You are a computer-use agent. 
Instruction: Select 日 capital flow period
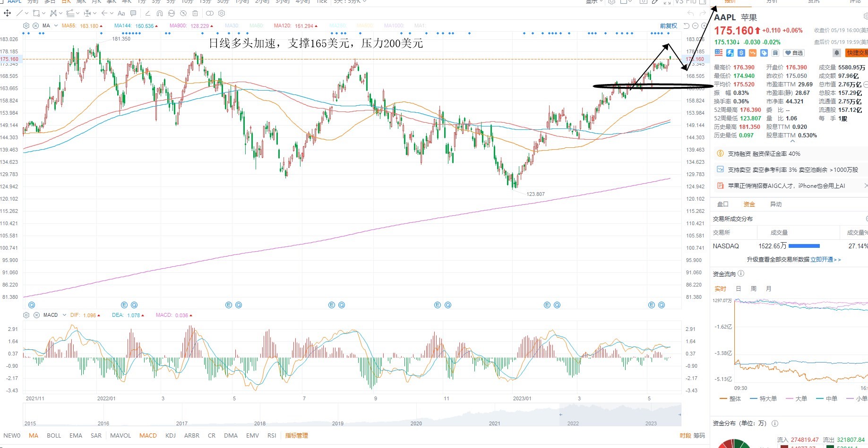[x=739, y=289]
